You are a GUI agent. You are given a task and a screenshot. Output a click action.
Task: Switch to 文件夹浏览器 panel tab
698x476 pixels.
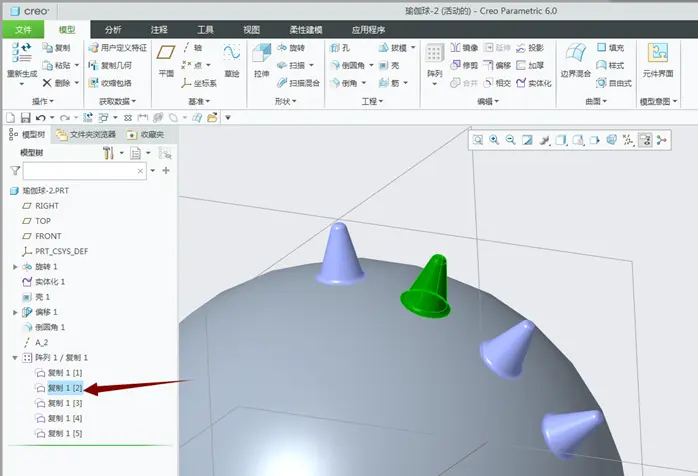tap(85, 134)
